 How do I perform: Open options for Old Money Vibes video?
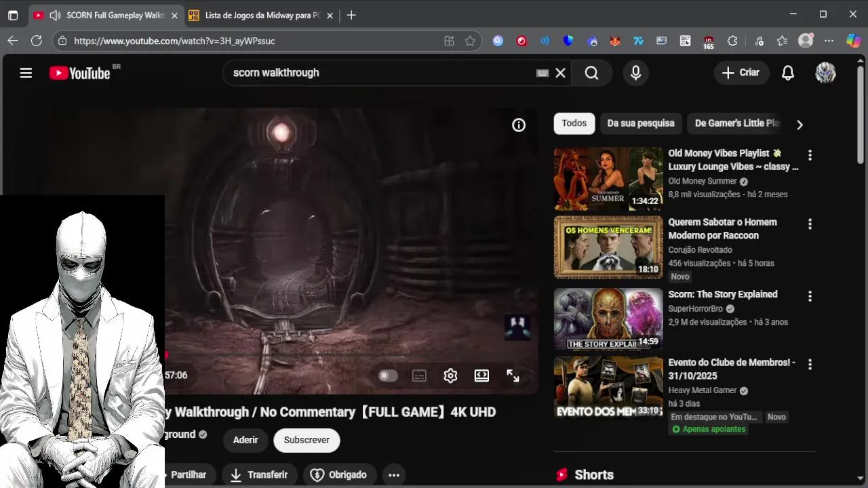[x=810, y=155]
